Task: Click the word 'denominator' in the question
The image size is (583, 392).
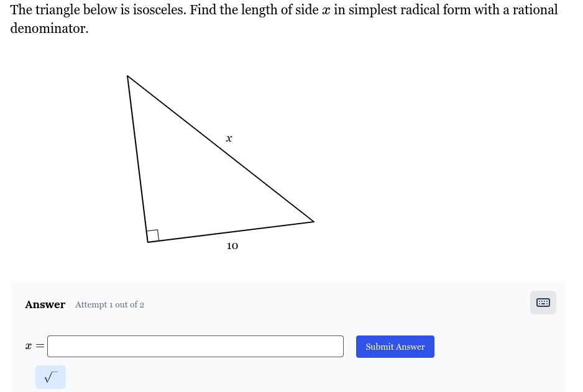Action: [x=48, y=29]
